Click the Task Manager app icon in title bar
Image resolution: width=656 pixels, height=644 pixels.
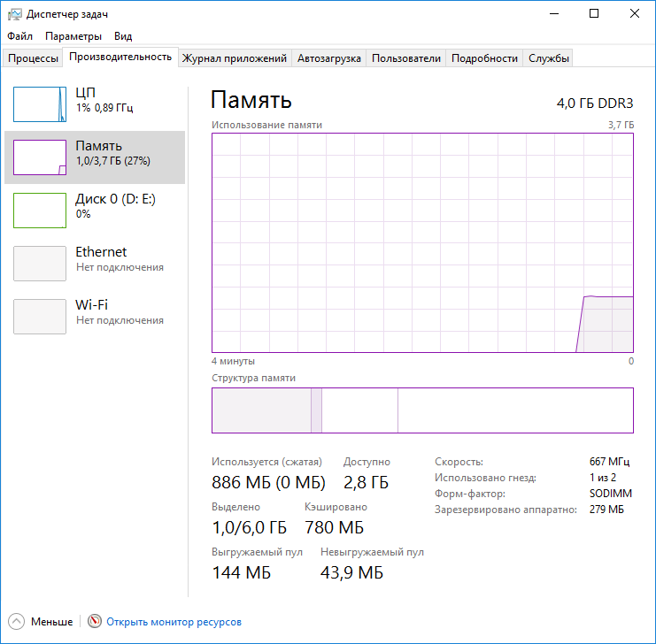(15, 14)
